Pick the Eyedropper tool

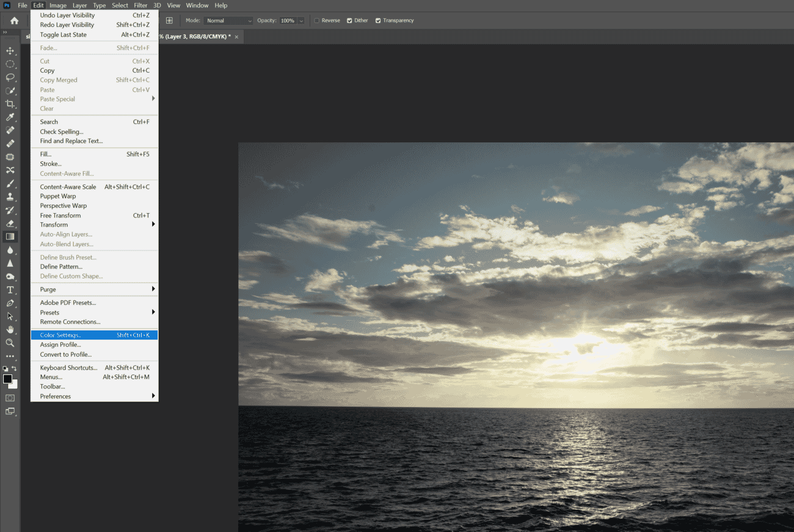click(x=10, y=117)
